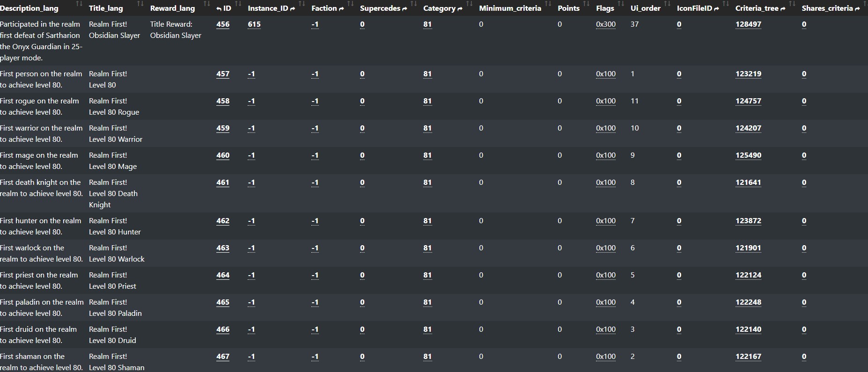Click the sort arrows beside Category header

click(x=469, y=4)
